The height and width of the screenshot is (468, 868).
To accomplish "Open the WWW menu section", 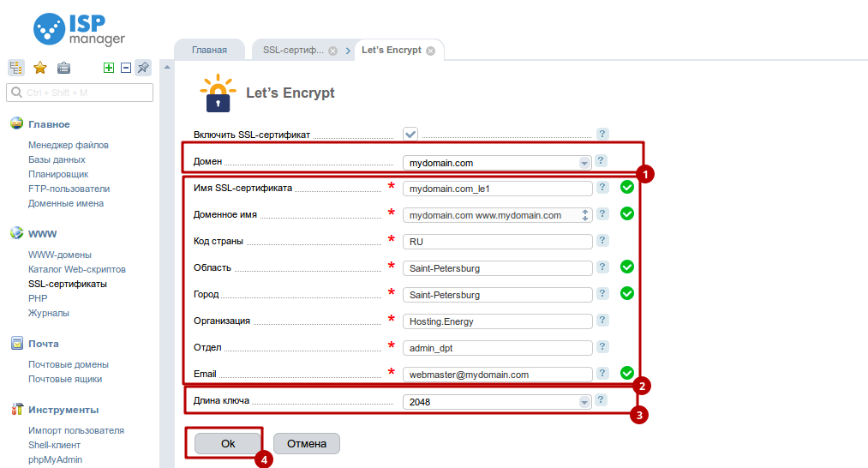I will pyautogui.click(x=43, y=234).
